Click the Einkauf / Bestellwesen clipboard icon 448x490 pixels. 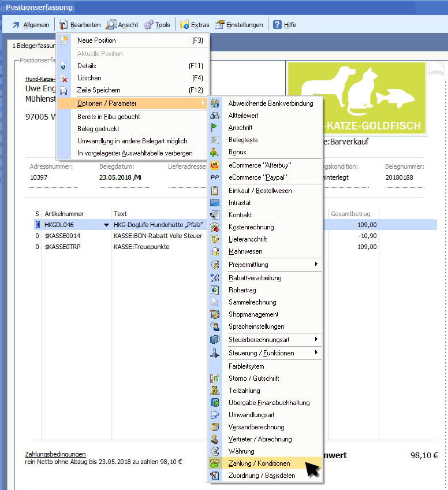click(x=215, y=191)
